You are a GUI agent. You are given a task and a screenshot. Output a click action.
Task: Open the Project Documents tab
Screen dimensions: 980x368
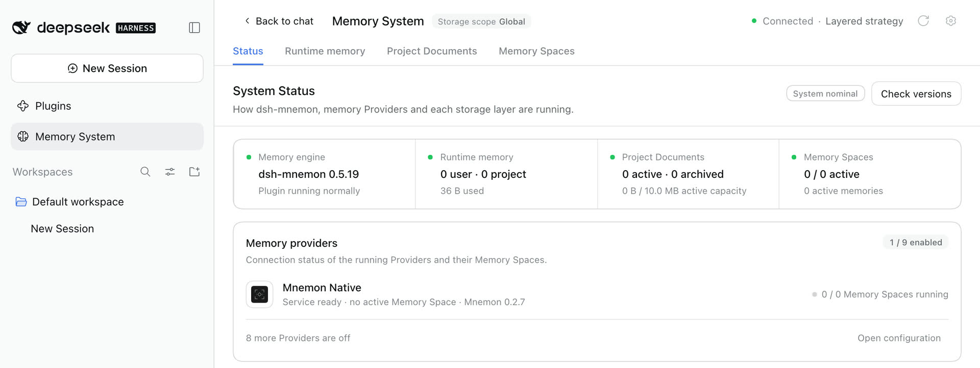432,51
